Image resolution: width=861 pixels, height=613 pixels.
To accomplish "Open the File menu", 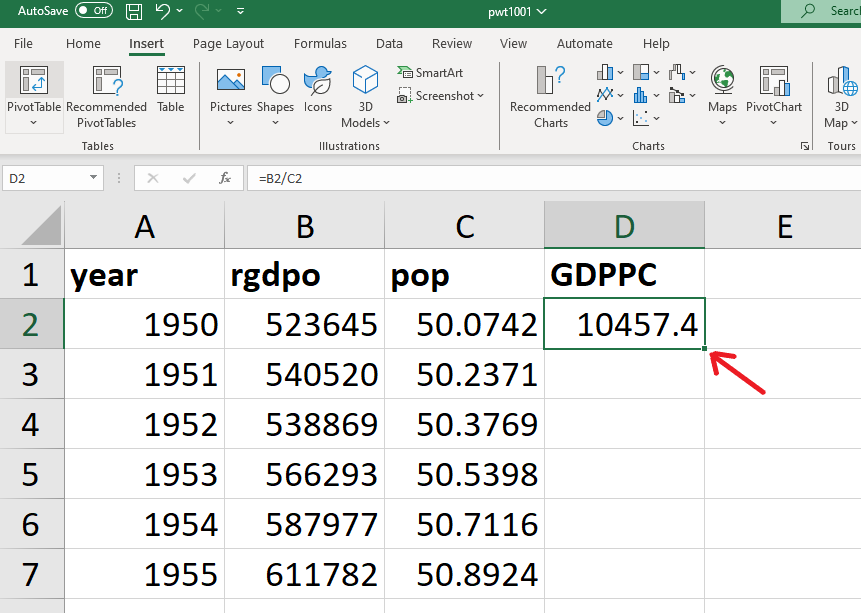I will pos(23,44).
